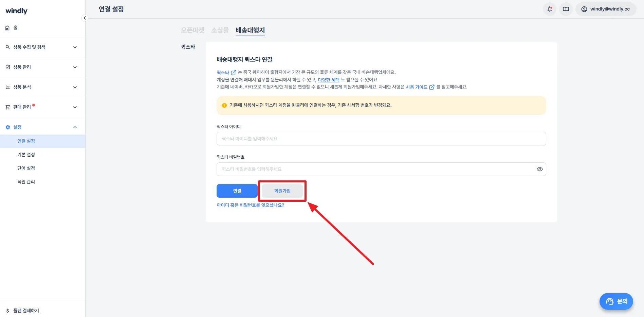Click the blue 연결 button
The height and width of the screenshot is (317, 644).
click(x=237, y=191)
